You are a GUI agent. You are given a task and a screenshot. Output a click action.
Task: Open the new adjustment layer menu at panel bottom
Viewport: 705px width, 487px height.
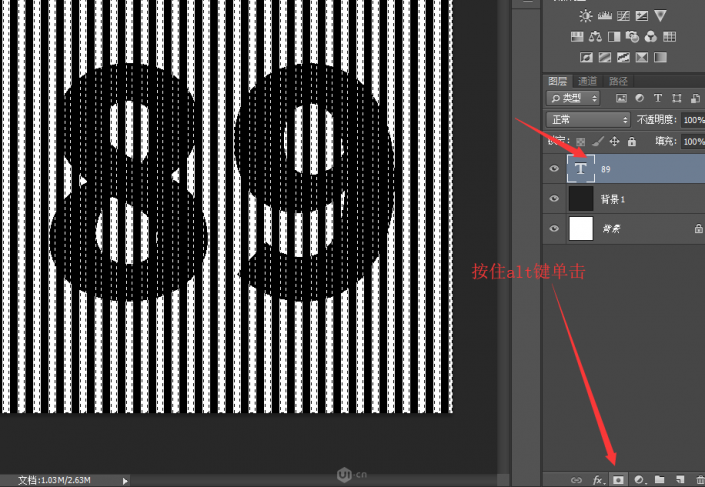[x=639, y=480]
